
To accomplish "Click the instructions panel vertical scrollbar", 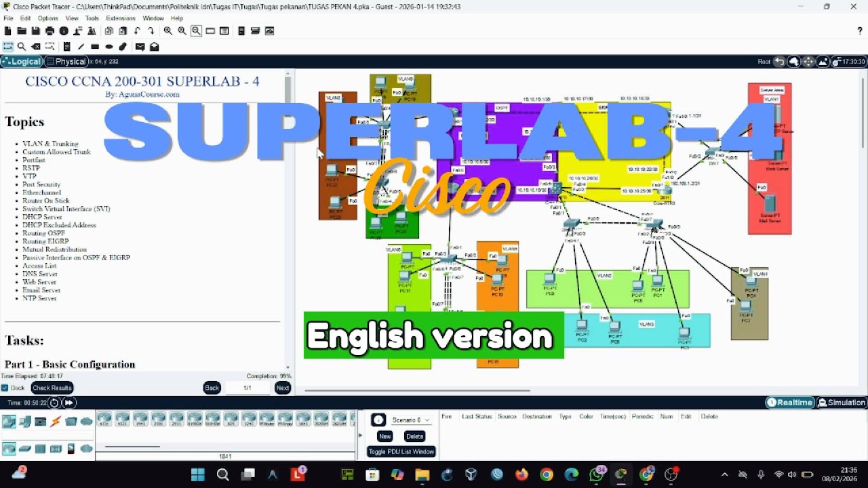I will (288, 88).
